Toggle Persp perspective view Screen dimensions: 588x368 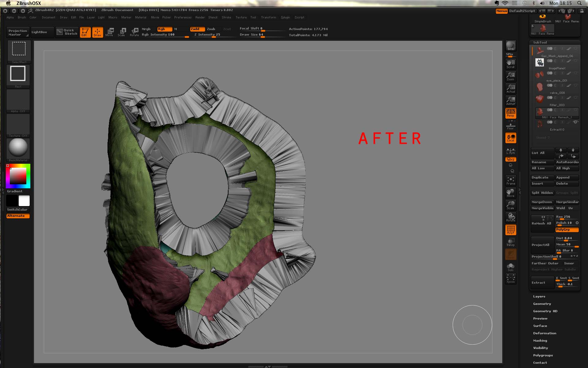click(511, 113)
